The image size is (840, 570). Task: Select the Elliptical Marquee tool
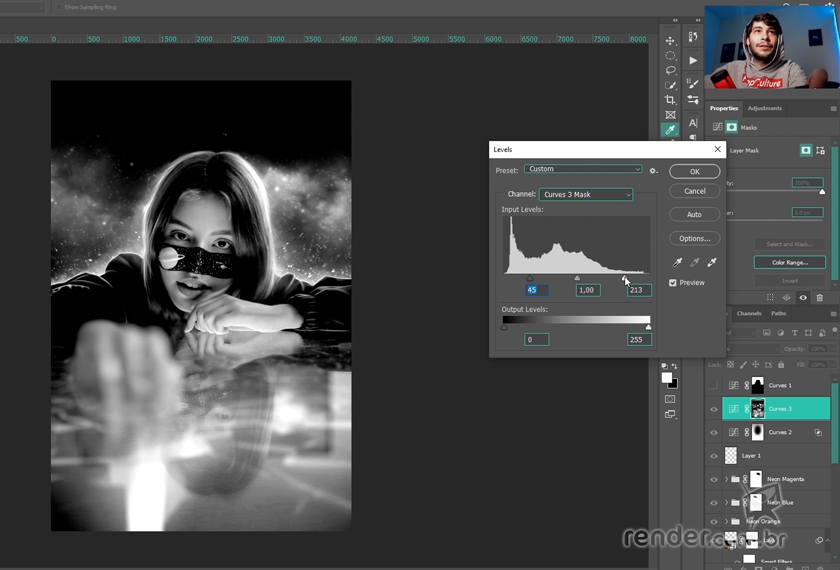(x=670, y=56)
